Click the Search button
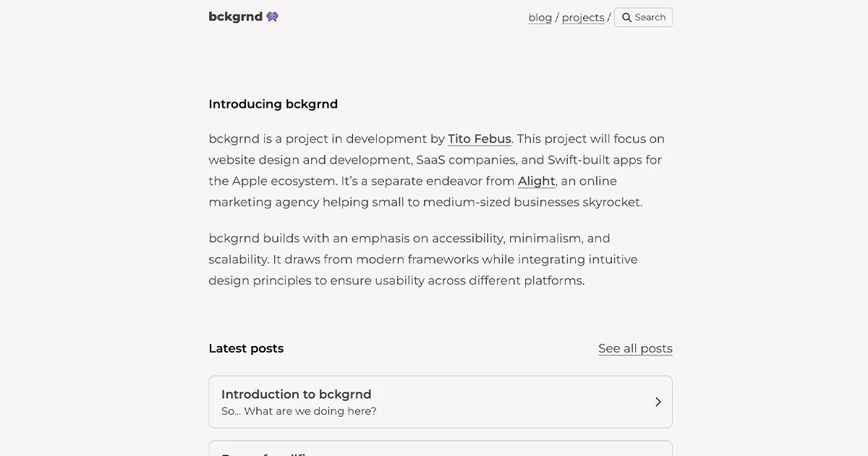 [x=643, y=17]
